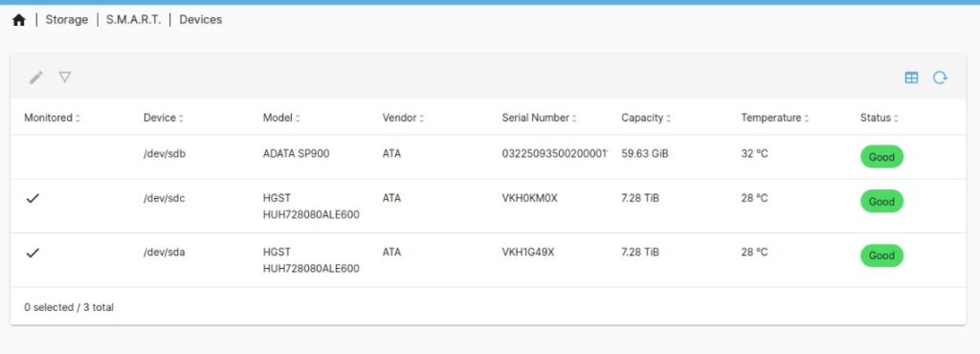Click the monitored checkmark for /dev/sda

click(x=33, y=253)
